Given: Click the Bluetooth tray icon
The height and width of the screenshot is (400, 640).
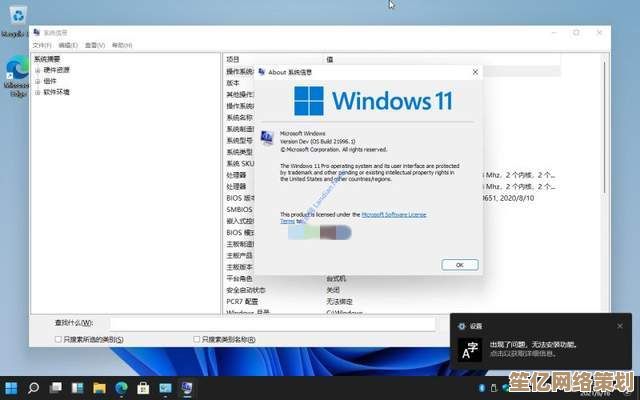Looking at the screenshot, I should pos(482,388).
